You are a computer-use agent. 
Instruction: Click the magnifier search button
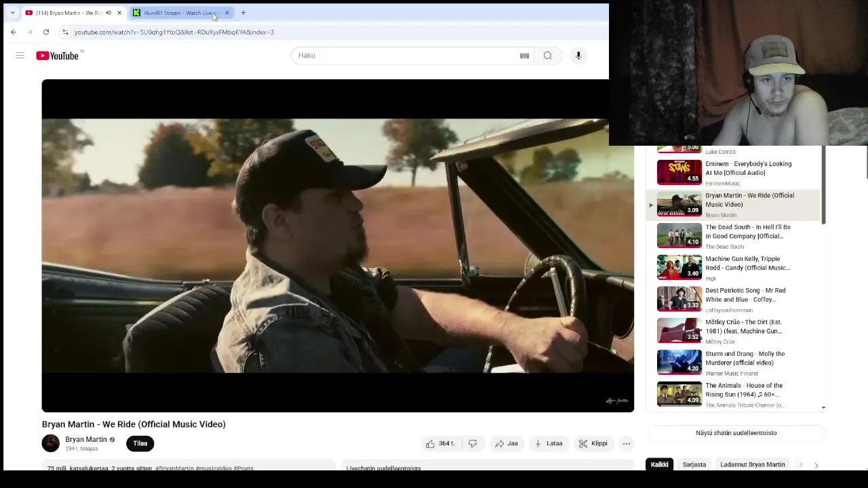pos(548,56)
